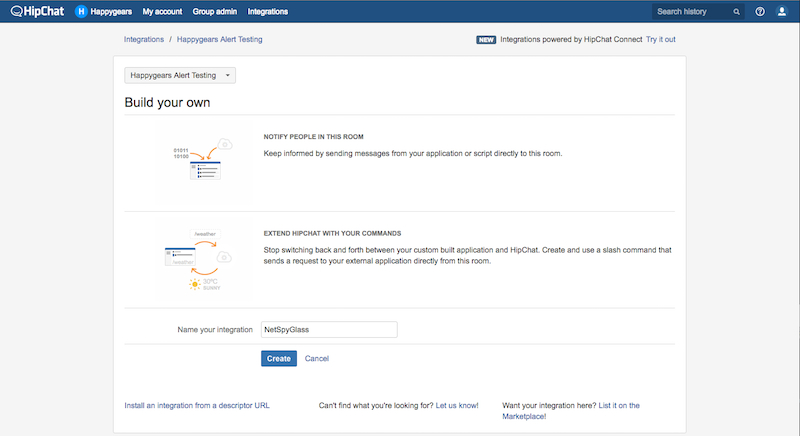Click the Name your integration label
The width and height of the screenshot is (800, 436).
[215, 329]
